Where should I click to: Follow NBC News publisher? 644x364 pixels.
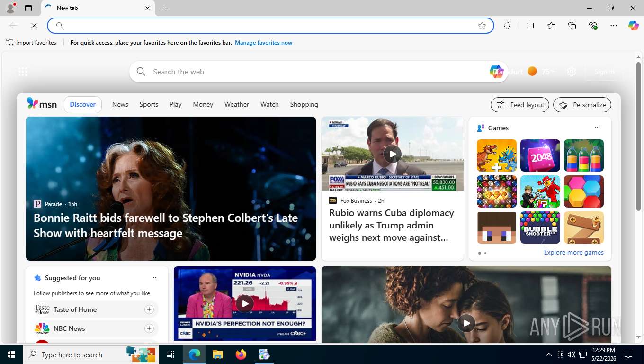[149, 328]
